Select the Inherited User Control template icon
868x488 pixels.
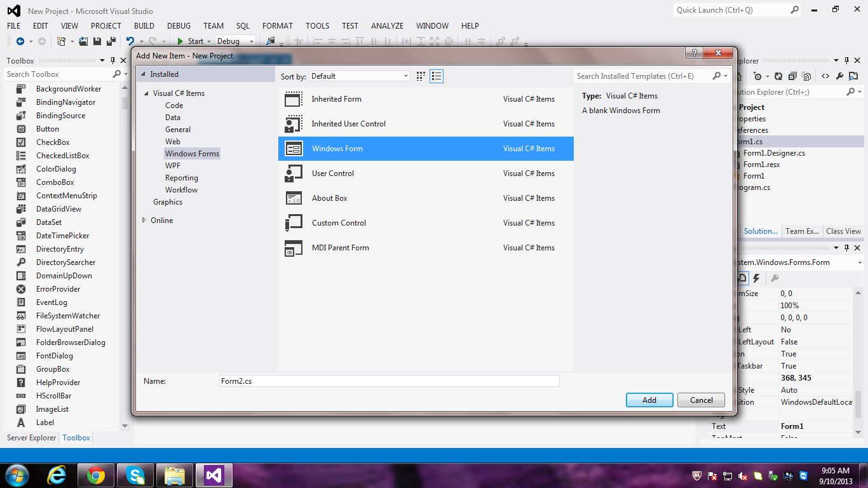click(x=294, y=124)
